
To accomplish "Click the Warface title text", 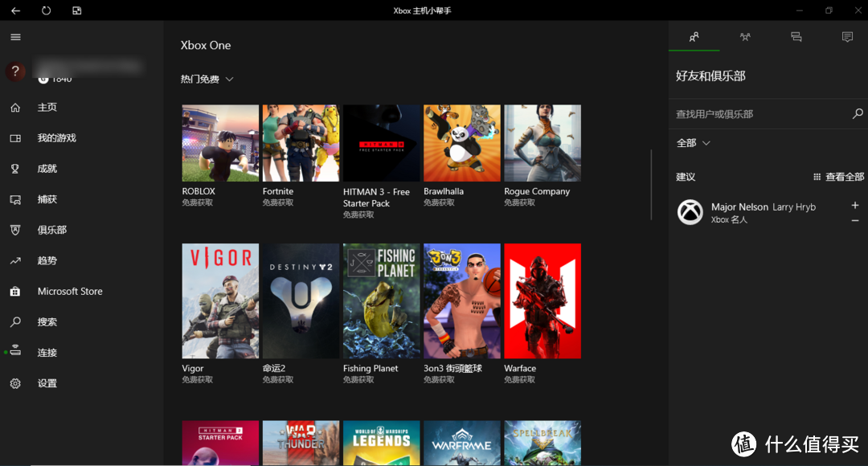I will coord(520,369).
